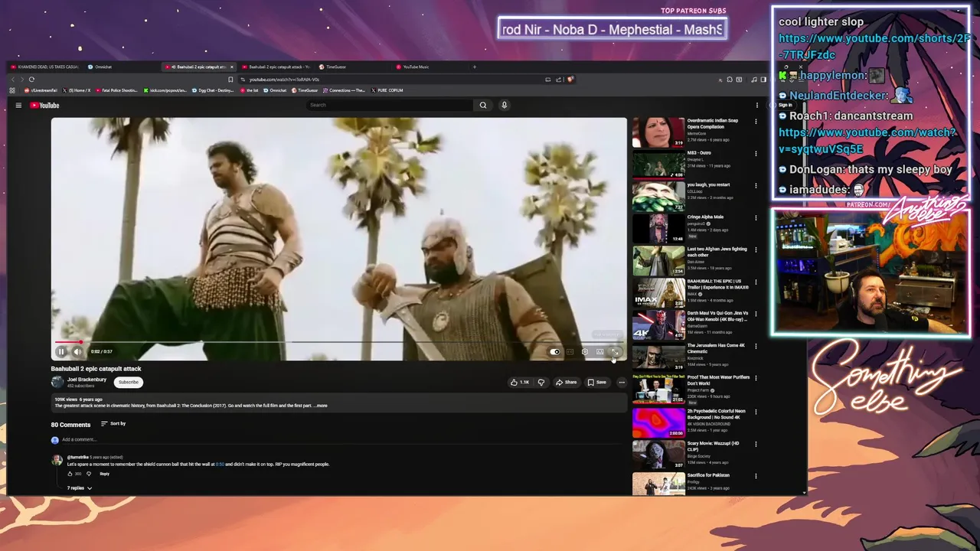Open Joel Brackenbury's channel avatar

[57, 382]
